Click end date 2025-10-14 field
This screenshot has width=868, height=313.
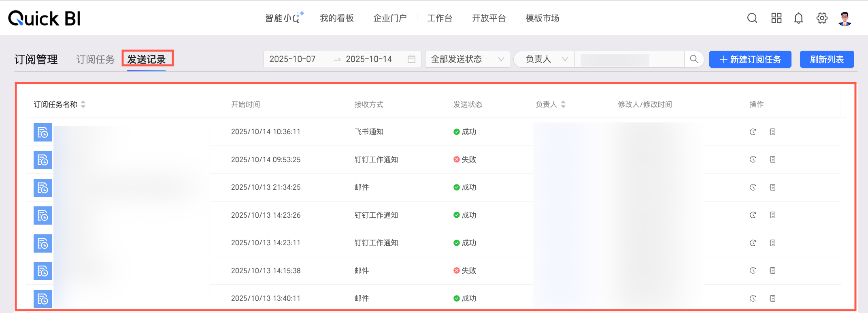click(369, 59)
